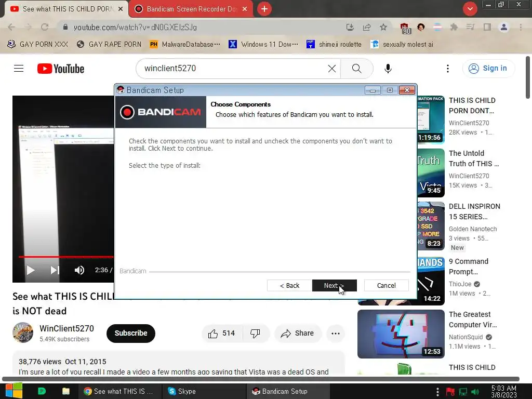
Task: Share this page via the address bar share icon
Action: pos(367,27)
